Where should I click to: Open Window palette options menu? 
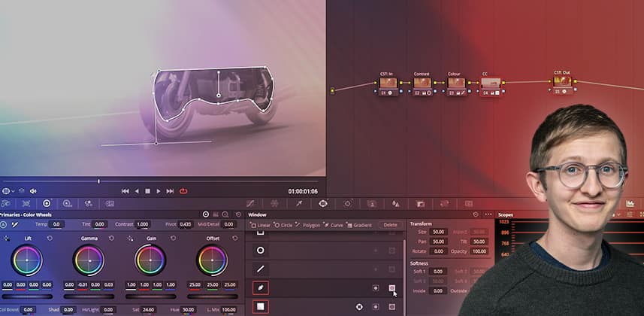(488, 214)
